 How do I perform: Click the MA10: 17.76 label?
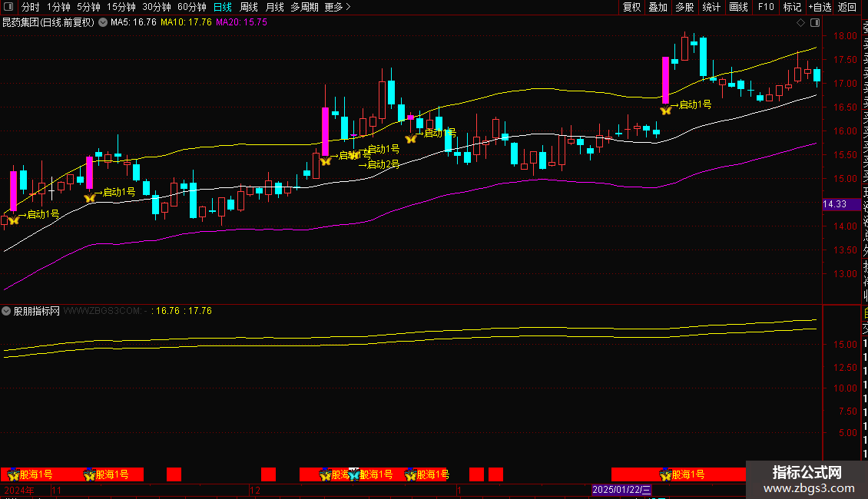click(186, 23)
